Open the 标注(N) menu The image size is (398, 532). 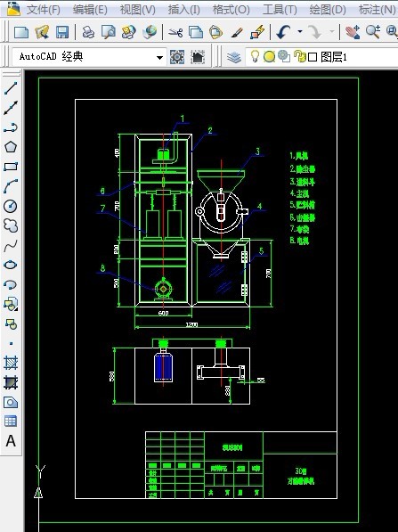tap(378, 9)
